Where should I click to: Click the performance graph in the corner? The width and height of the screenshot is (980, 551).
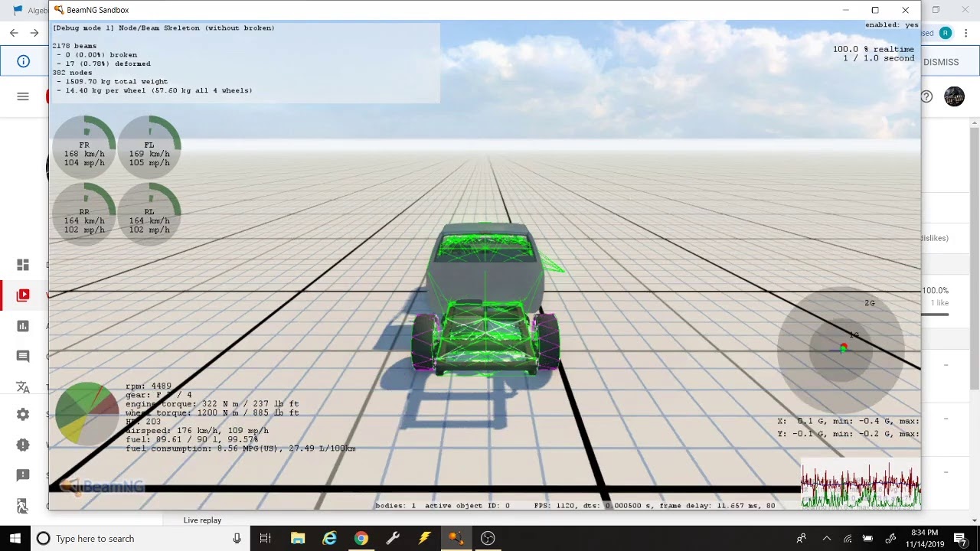(x=861, y=484)
